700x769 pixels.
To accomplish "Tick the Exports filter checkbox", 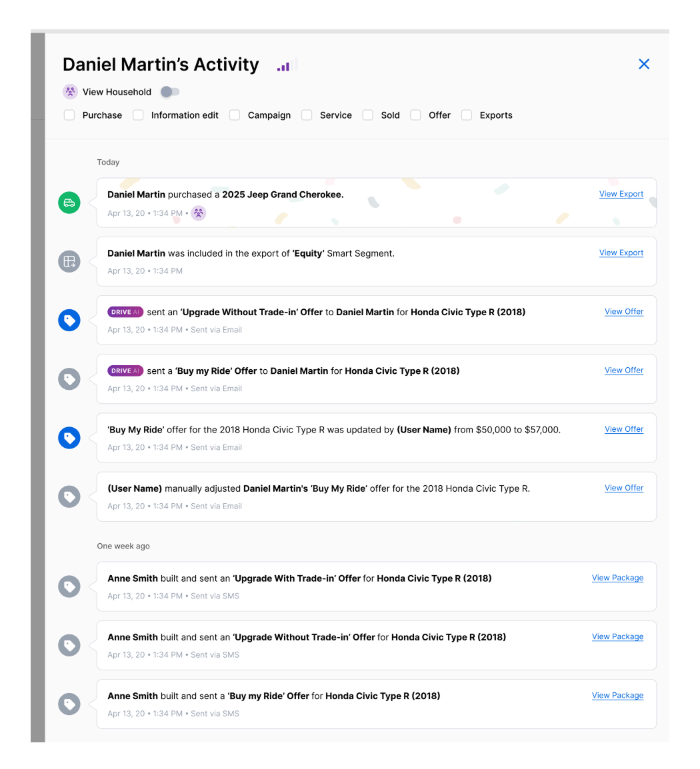I will pos(467,115).
